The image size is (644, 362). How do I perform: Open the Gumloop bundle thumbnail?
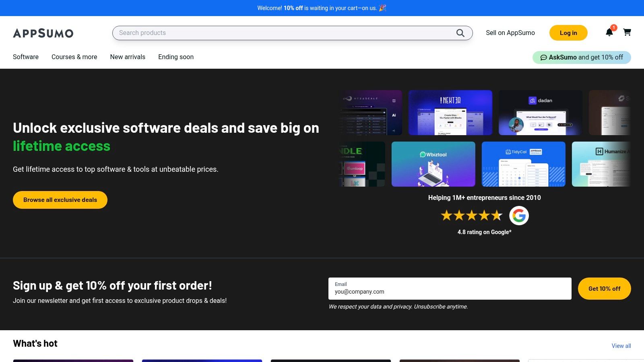(362, 164)
